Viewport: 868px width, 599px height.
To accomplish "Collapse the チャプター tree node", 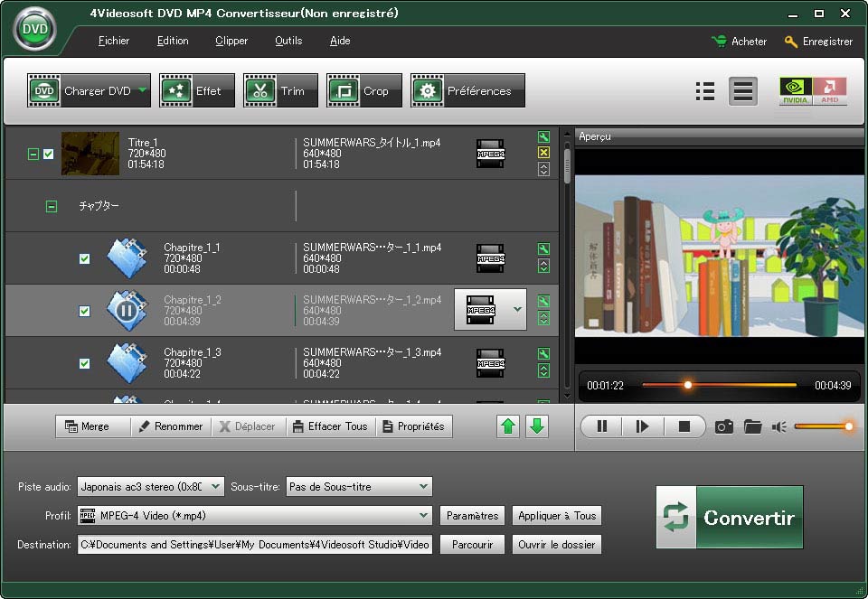I will point(52,207).
